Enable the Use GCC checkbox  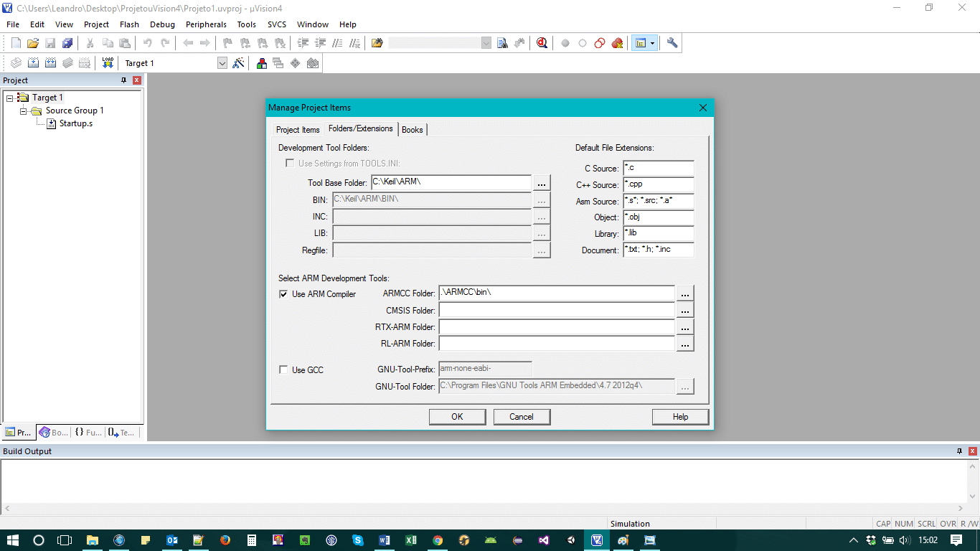[x=283, y=370]
